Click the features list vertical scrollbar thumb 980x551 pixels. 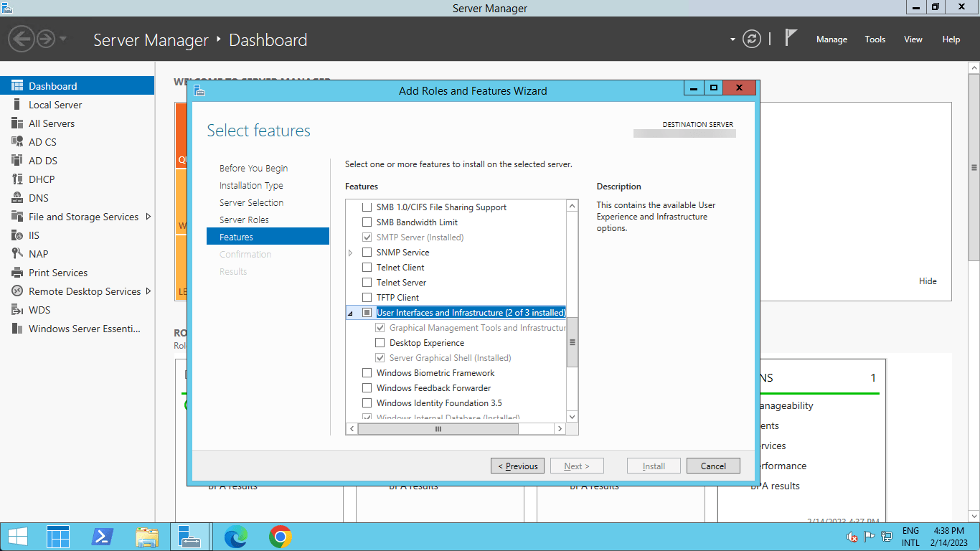pos(572,342)
